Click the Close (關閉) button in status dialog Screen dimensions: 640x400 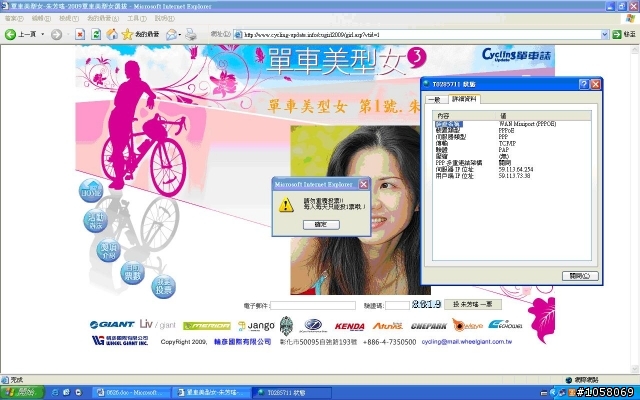pyautogui.click(x=580, y=276)
